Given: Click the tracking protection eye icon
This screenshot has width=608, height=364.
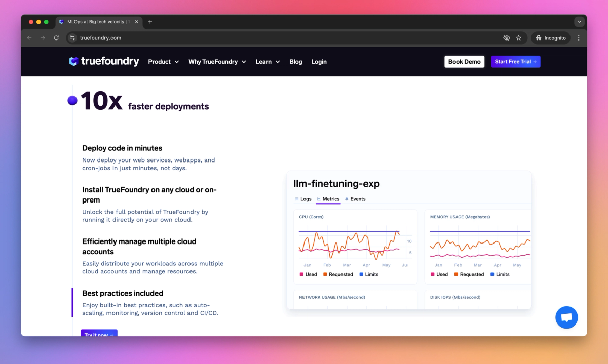Looking at the screenshot, I should [506, 38].
